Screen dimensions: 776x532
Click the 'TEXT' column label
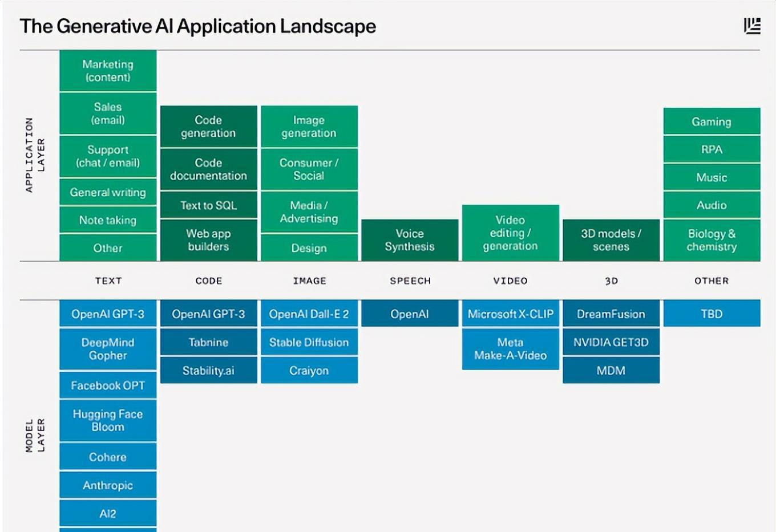pyautogui.click(x=108, y=281)
